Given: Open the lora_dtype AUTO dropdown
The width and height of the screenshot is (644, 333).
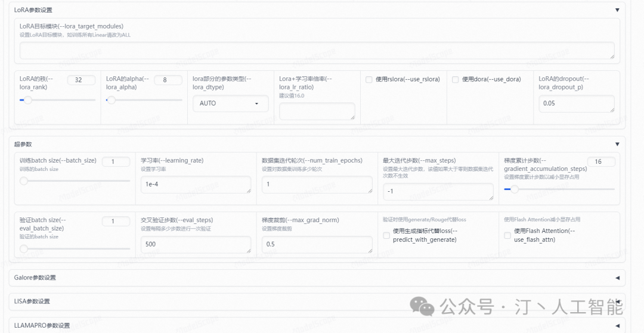Looking at the screenshot, I should pos(230,103).
